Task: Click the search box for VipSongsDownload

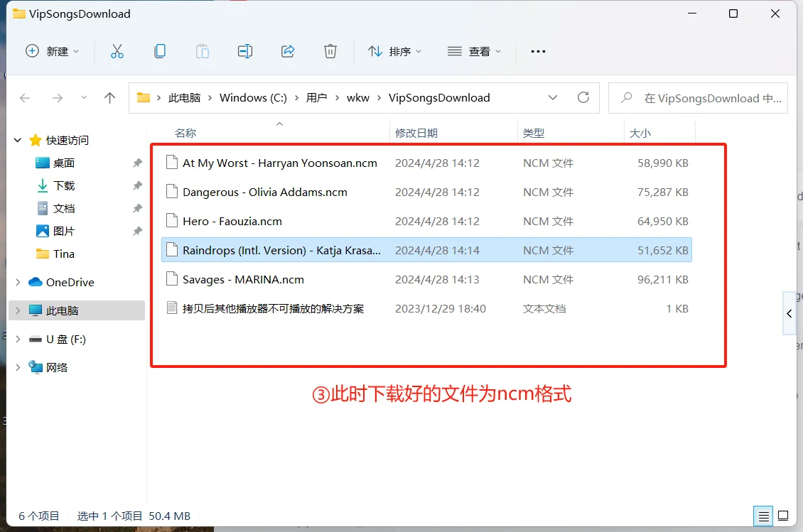Action: [x=698, y=98]
